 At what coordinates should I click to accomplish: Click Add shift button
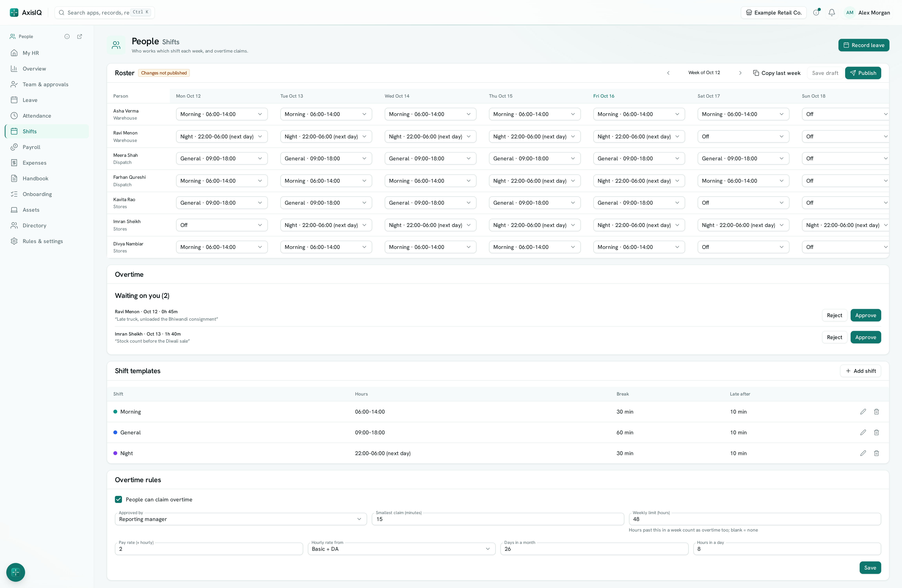[860, 371]
